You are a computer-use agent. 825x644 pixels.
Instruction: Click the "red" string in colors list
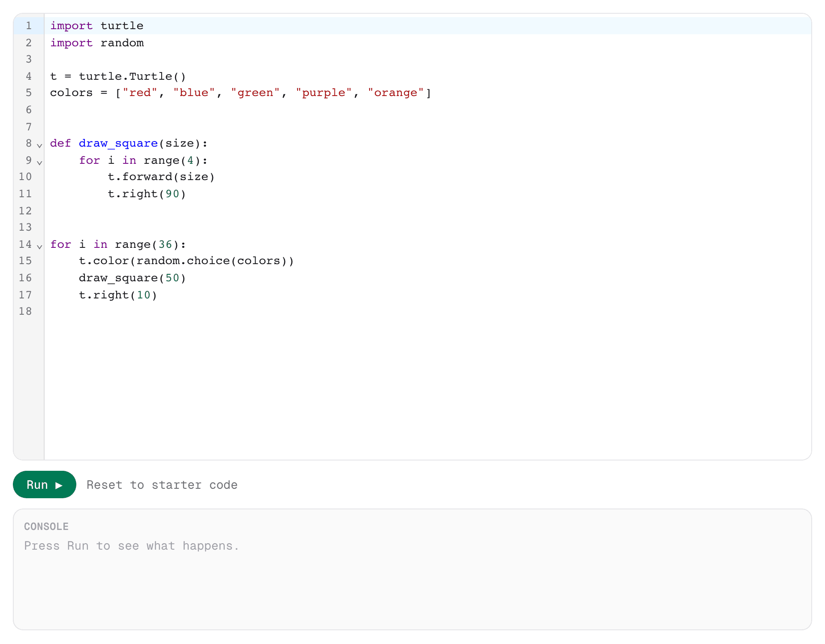pyautogui.click(x=140, y=93)
